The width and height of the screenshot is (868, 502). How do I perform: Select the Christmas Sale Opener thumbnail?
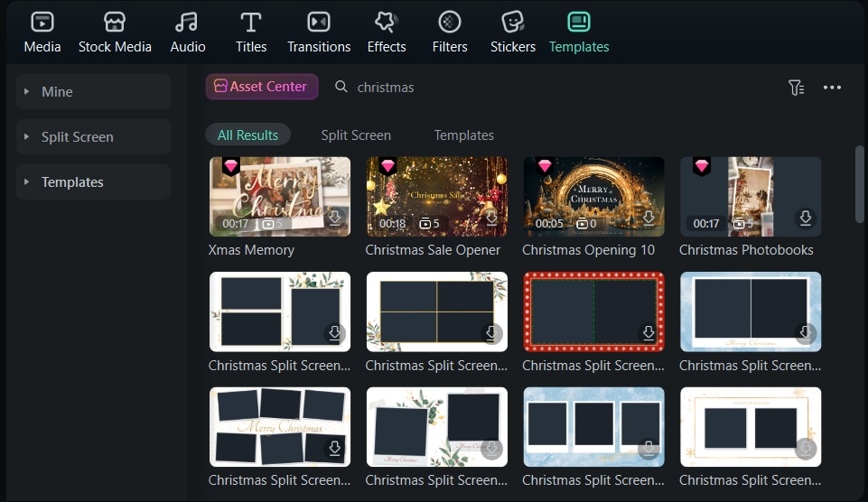click(437, 197)
